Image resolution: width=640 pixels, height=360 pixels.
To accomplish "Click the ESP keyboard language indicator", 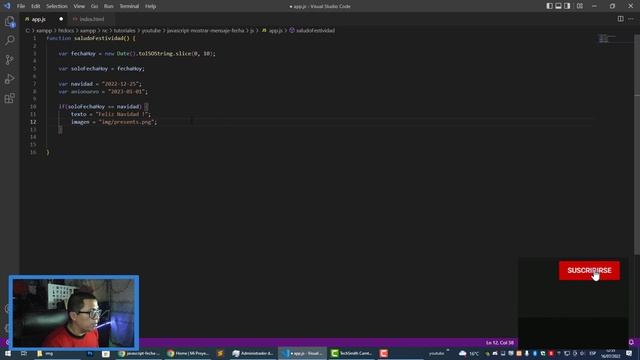I will (x=593, y=353).
